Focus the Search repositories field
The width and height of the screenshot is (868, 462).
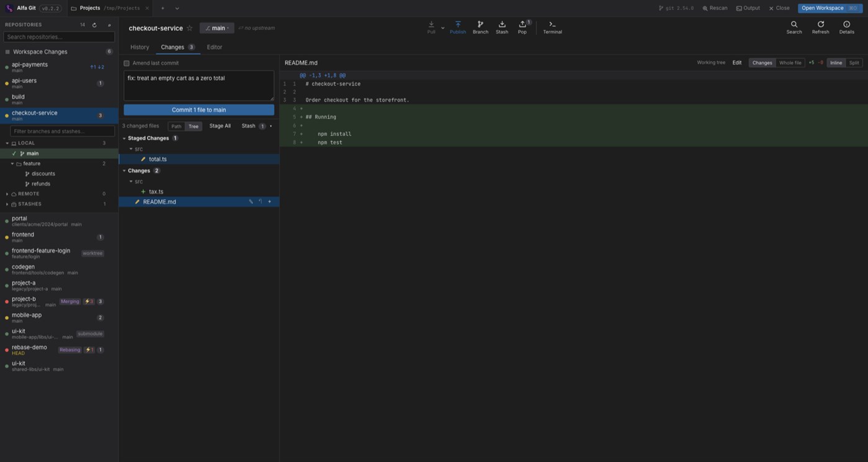click(x=59, y=37)
